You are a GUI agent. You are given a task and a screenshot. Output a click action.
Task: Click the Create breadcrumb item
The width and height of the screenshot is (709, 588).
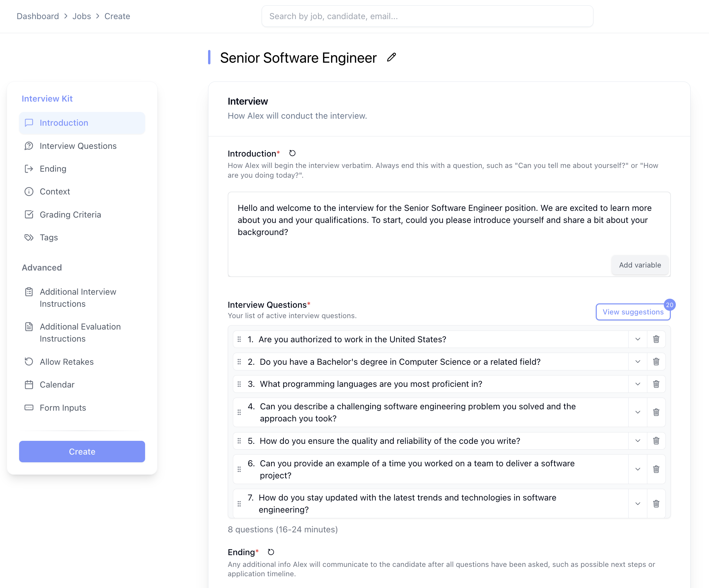click(117, 16)
